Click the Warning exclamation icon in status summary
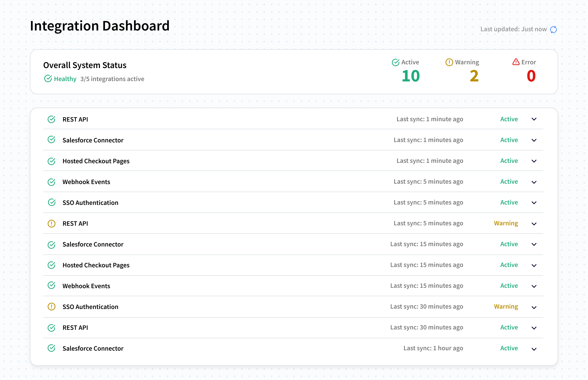The height and width of the screenshot is (380, 588). [x=449, y=62]
